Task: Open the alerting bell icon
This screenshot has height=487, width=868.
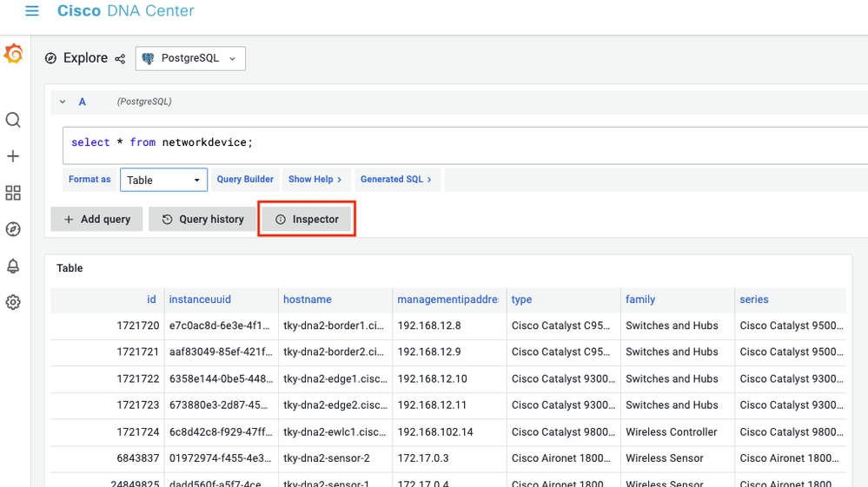Action: [x=13, y=266]
